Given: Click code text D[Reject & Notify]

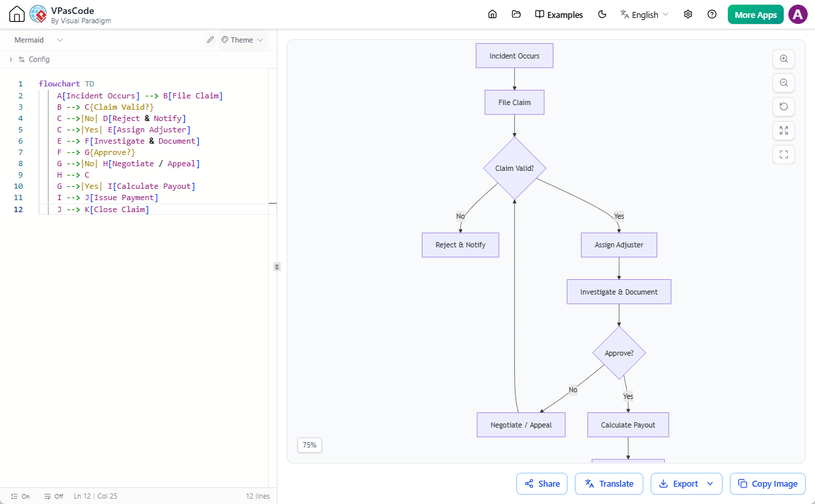Looking at the screenshot, I should (x=144, y=118).
